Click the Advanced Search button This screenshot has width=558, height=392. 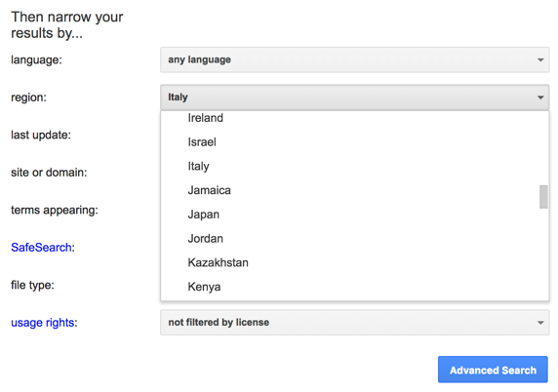pyautogui.click(x=493, y=370)
